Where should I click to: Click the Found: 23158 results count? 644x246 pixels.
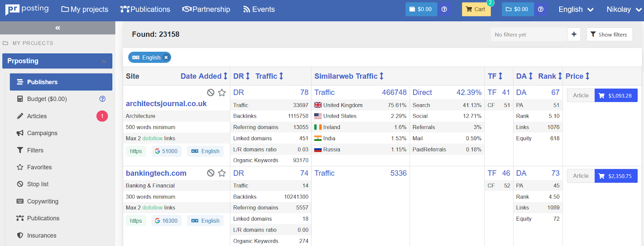[x=156, y=34]
